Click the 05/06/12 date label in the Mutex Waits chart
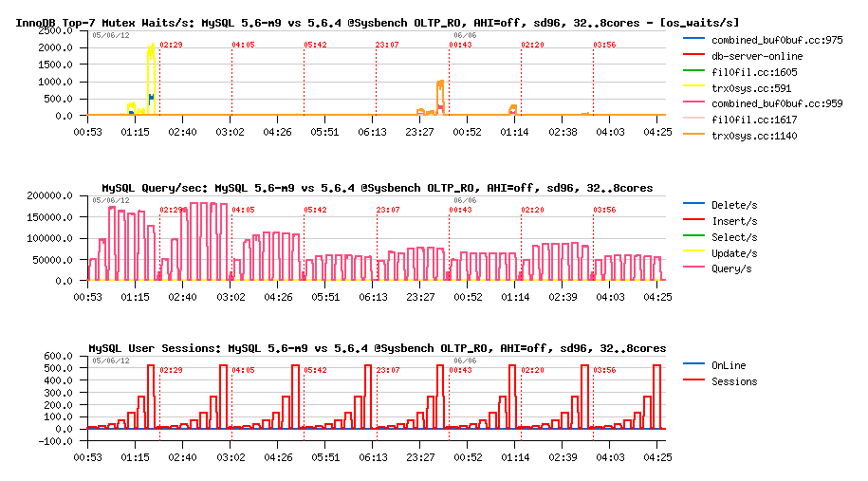 click(111, 35)
